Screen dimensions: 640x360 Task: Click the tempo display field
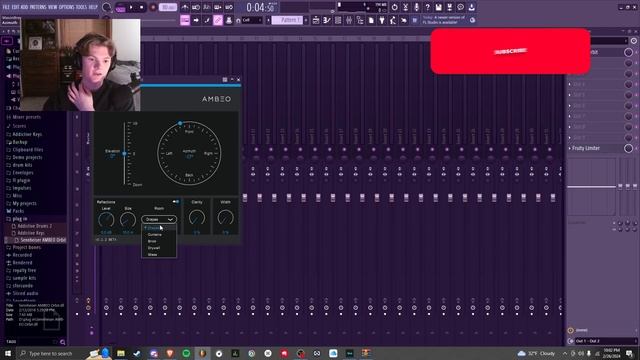[x=168, y=7]
